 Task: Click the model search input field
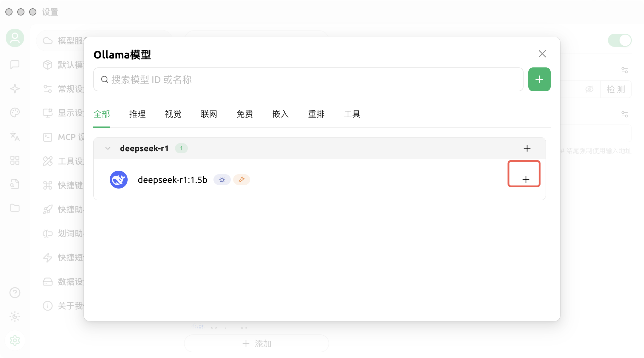(308, 79)
